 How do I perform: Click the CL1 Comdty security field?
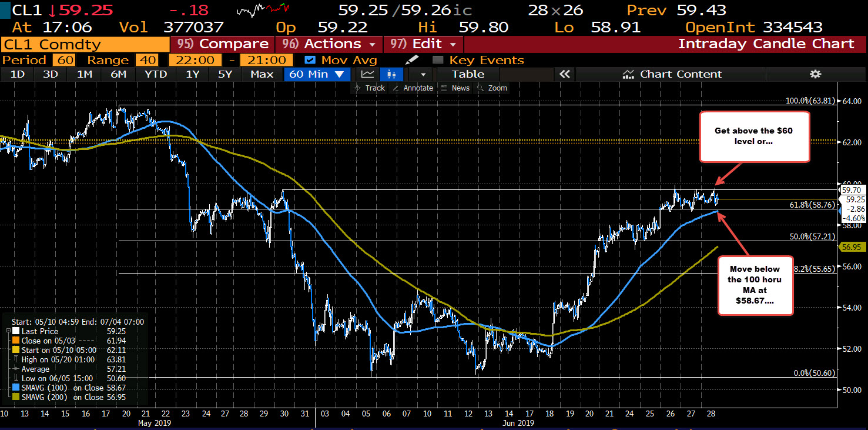coord(84,44)
